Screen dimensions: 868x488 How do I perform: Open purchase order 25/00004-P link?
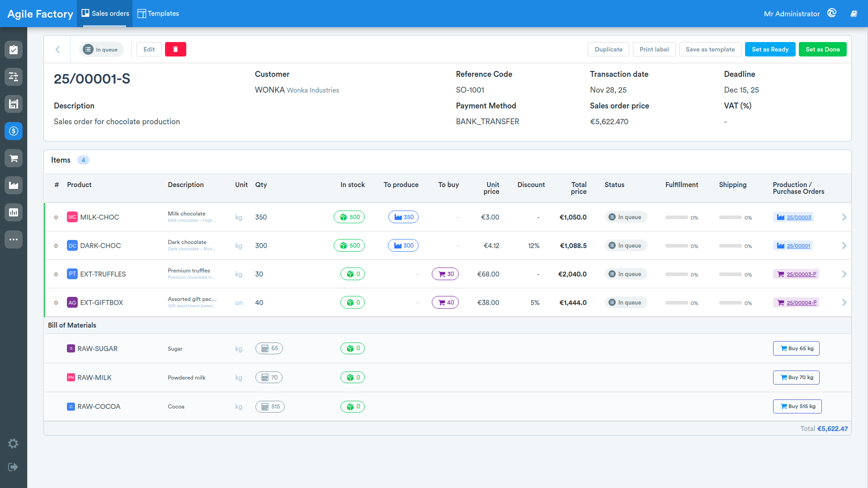802,303
